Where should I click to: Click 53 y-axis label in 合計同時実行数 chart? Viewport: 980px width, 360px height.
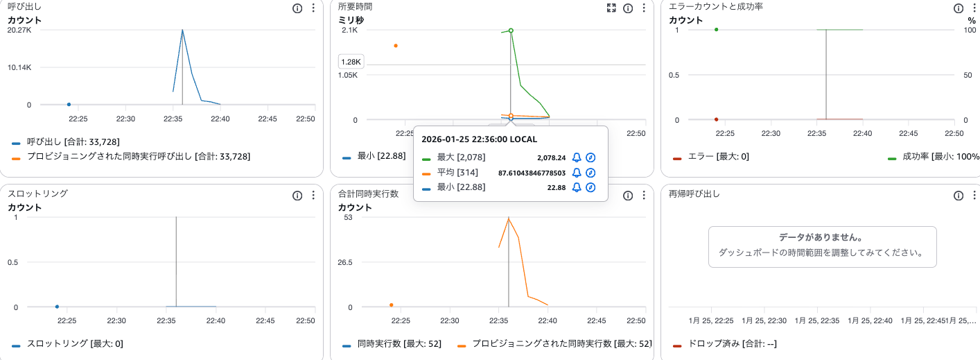pos(348,217)
